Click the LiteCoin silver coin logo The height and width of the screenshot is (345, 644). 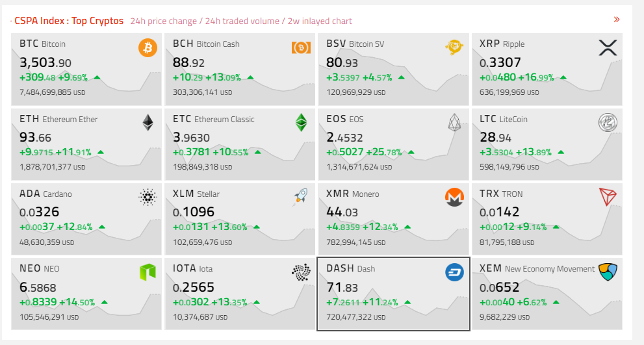(608, 122)
